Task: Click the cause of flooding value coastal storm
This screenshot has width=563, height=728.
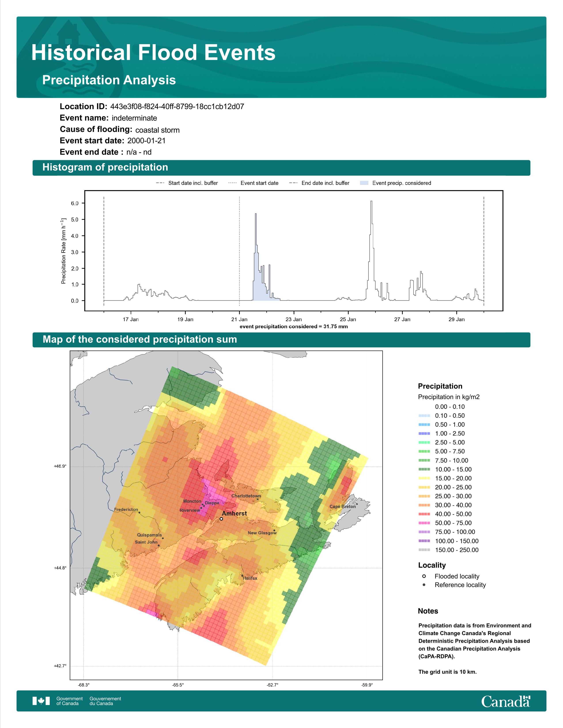Action: click(x=157, y=130)
